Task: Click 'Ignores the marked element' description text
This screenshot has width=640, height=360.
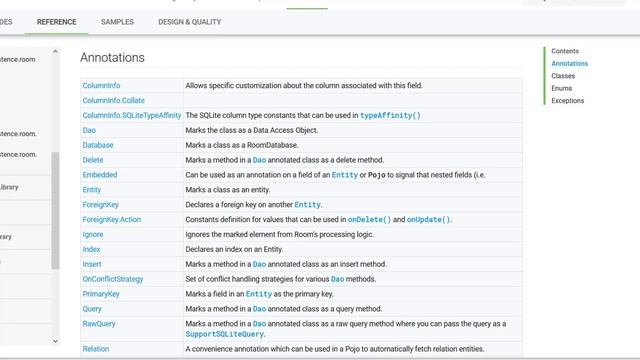Action: [279, 235]
